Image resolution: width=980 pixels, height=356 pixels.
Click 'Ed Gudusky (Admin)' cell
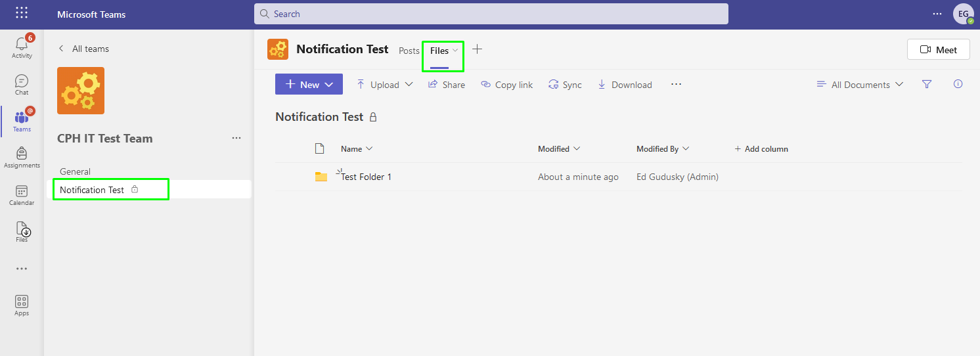tap(677, 177)
